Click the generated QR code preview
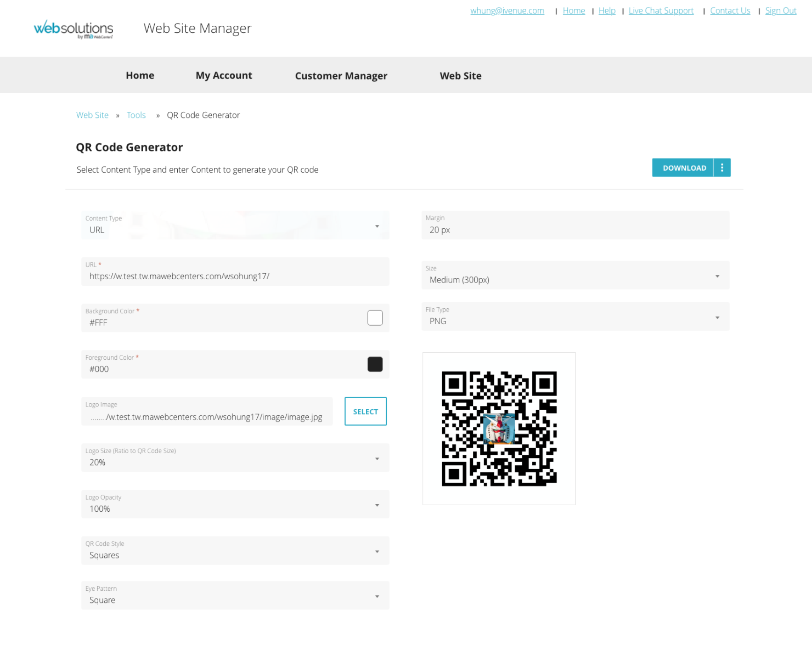The image size is (812, 667). click(499, 428)
